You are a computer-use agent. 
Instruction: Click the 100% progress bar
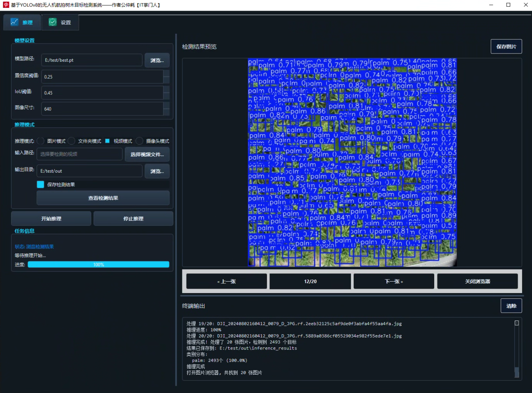pos(99,264)
